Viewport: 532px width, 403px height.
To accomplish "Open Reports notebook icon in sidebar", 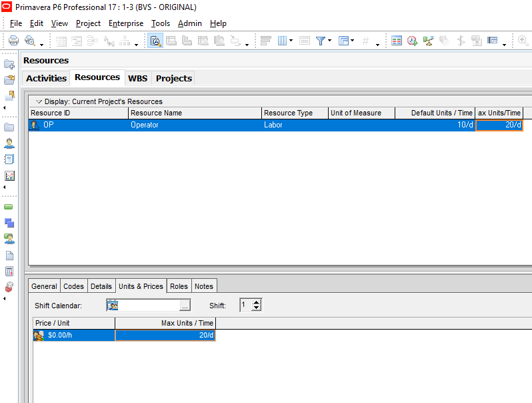I will click(9, 159).
